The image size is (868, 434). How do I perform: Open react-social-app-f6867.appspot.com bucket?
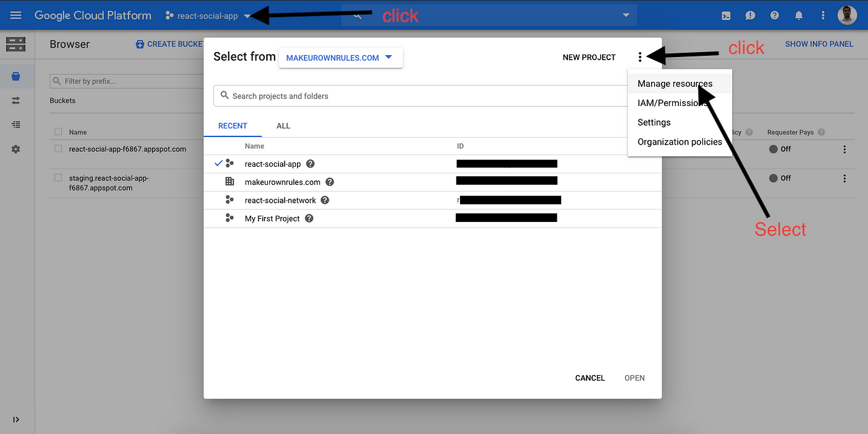click(128, 149)
